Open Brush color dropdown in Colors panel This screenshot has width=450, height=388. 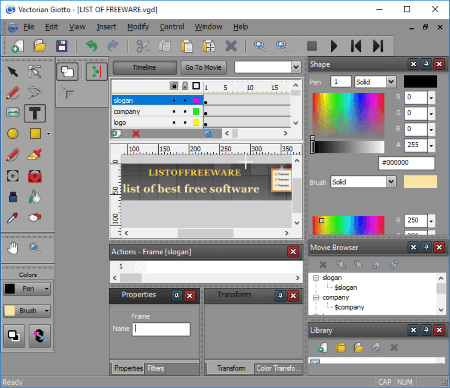click(x=47, y=311)
